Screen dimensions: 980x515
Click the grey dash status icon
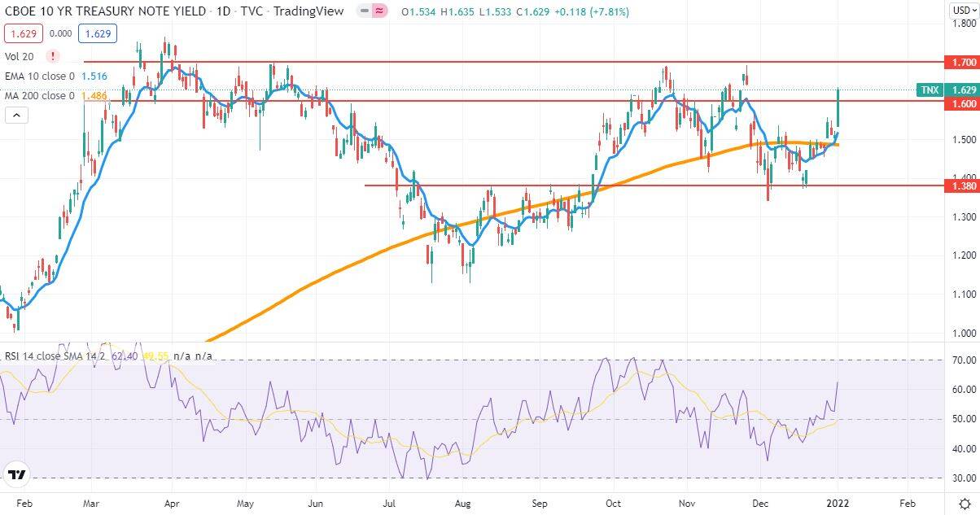[364, 12]
